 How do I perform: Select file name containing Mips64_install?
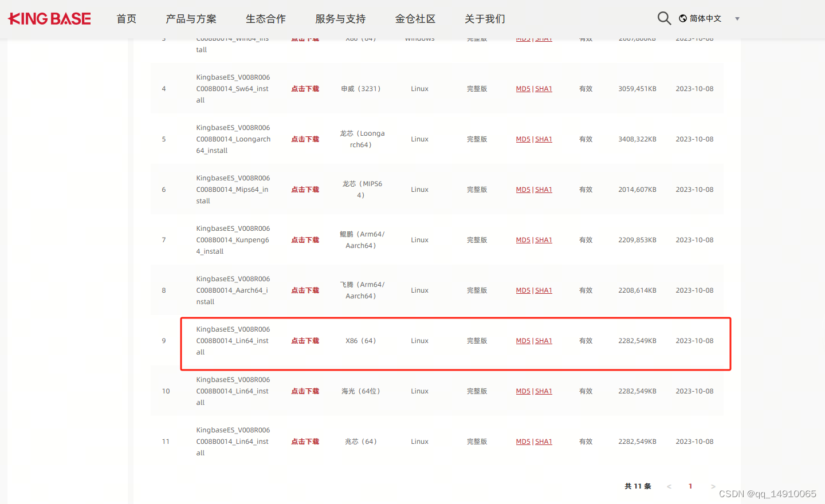pos(233,190)
